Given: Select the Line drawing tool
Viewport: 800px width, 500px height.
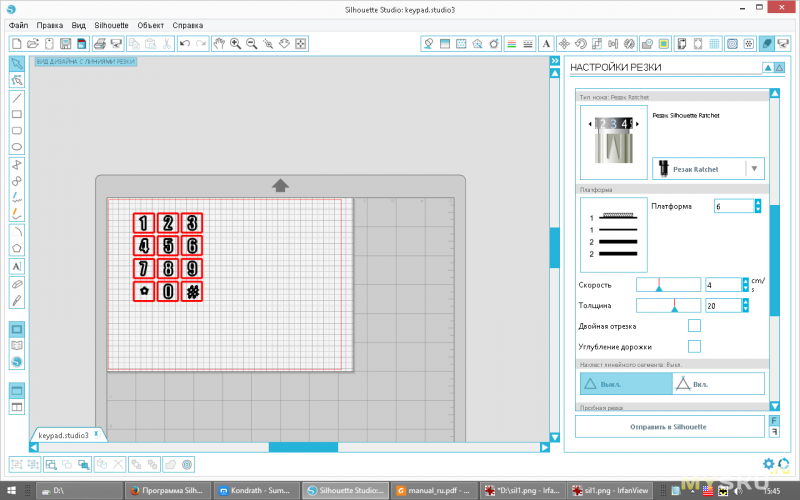Looking at the screenshot, I should (x=17, y=98).
